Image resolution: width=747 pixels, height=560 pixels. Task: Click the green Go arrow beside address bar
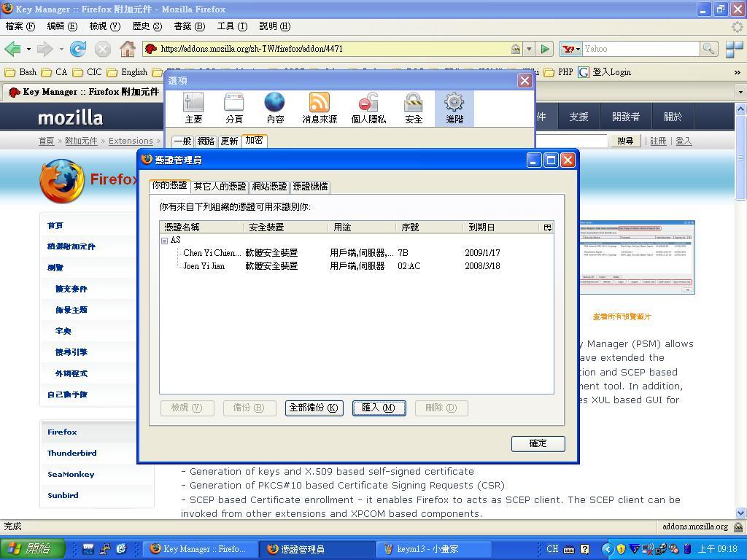(x=545, y=49)
